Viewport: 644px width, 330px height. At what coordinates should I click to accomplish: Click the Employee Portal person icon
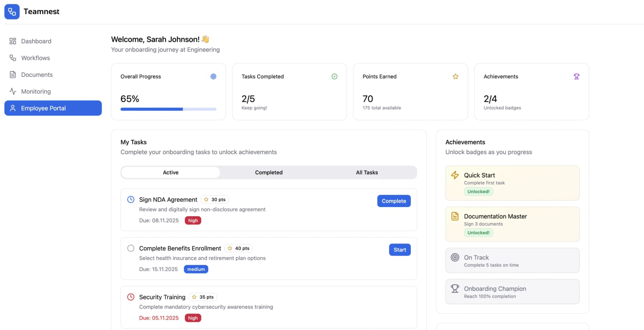[13, 108]
